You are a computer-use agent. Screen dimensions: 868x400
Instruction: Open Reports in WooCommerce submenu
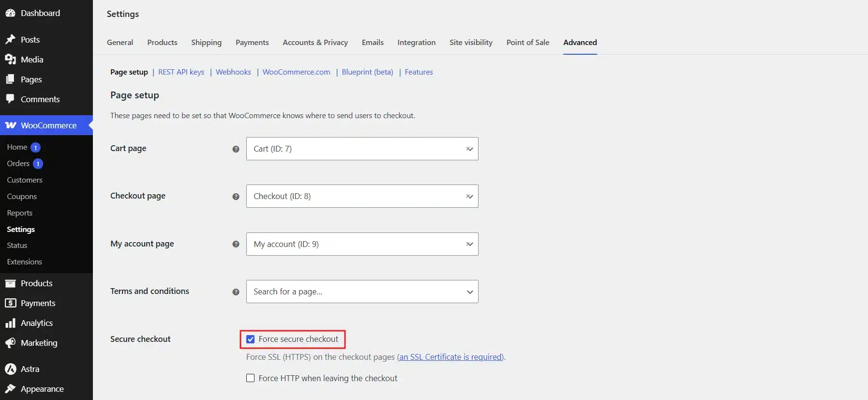click(20, 213)
